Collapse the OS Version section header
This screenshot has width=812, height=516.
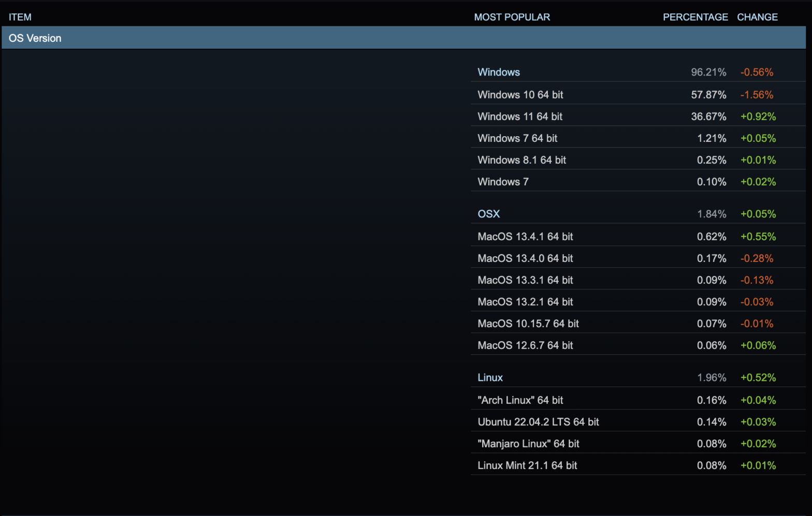tap(35, 38)
